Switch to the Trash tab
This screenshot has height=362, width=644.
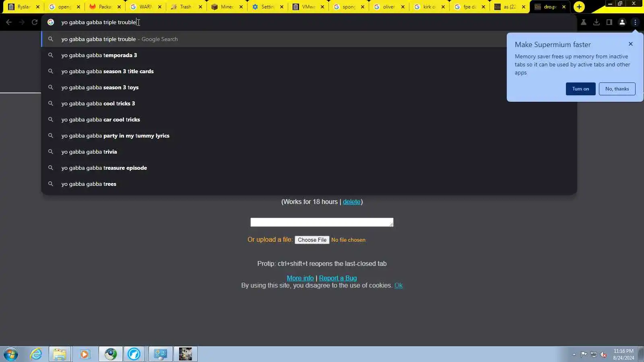click(x=186, y=7)
